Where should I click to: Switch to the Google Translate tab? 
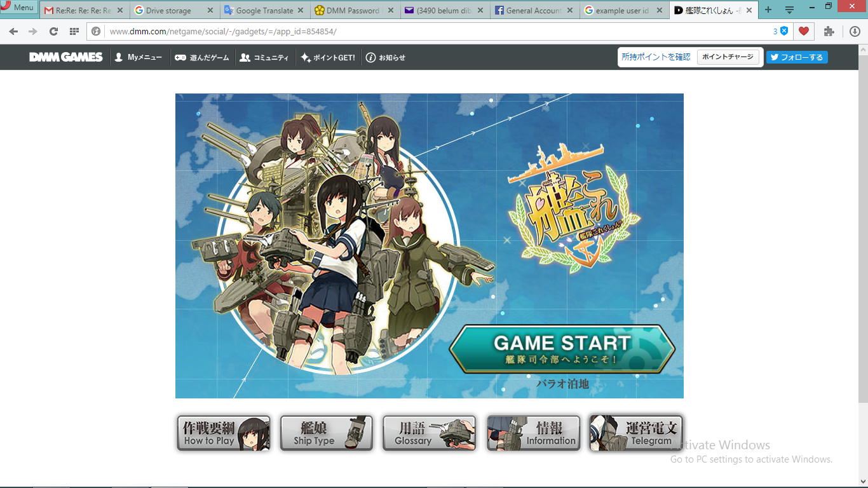pos(264,11)
